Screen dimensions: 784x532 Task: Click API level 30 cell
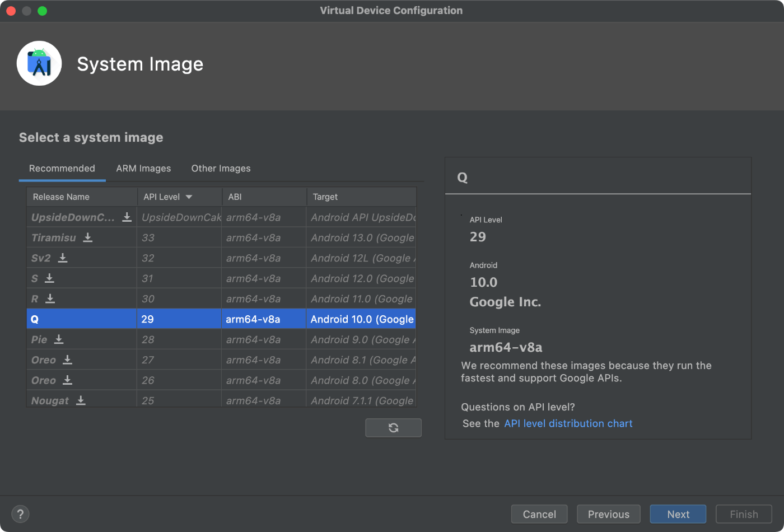[180, 298]
